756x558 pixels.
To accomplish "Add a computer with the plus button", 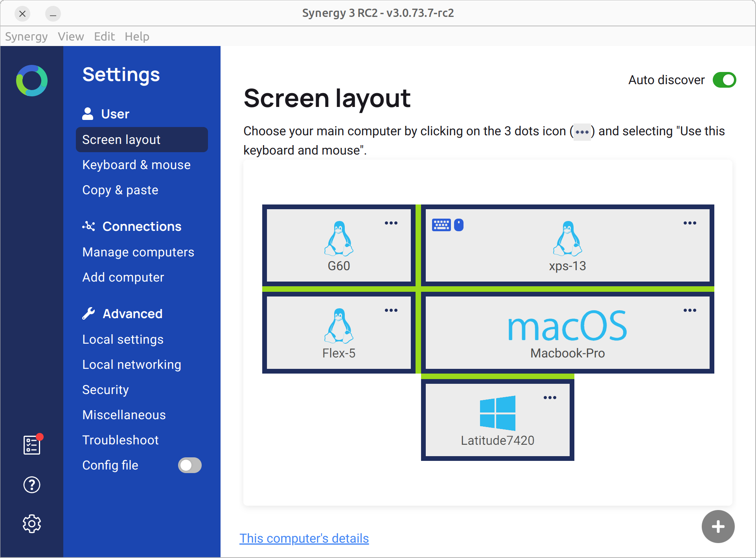I will 718,527.
